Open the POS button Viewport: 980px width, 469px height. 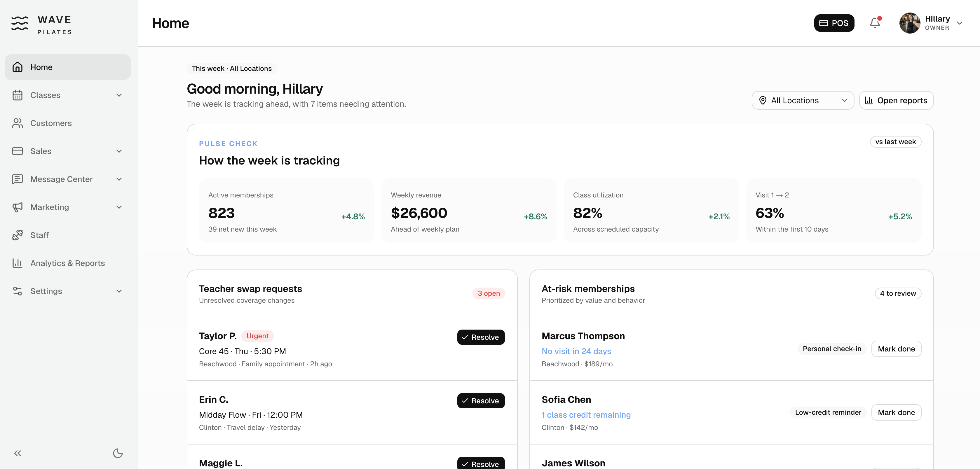(834, 23)
